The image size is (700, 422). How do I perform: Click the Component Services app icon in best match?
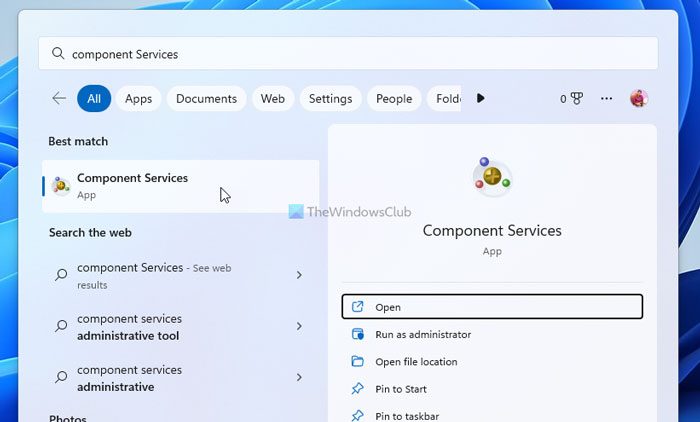pyautogui.click(x=61, y=186)
